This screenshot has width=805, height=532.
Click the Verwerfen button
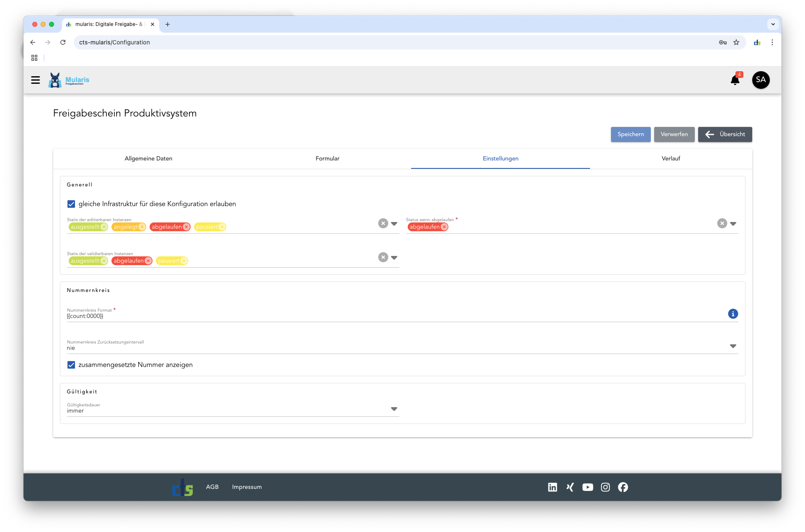tap(674, 134)
